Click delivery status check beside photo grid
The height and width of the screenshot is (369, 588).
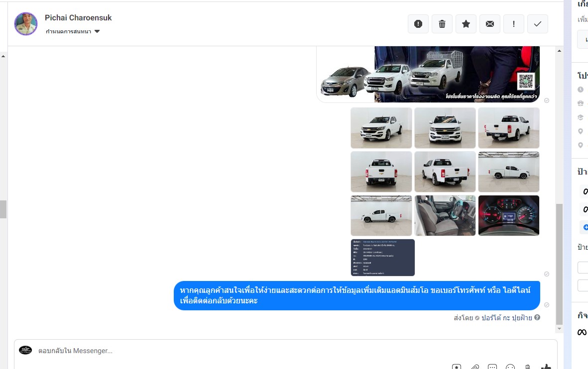(547, 274)
